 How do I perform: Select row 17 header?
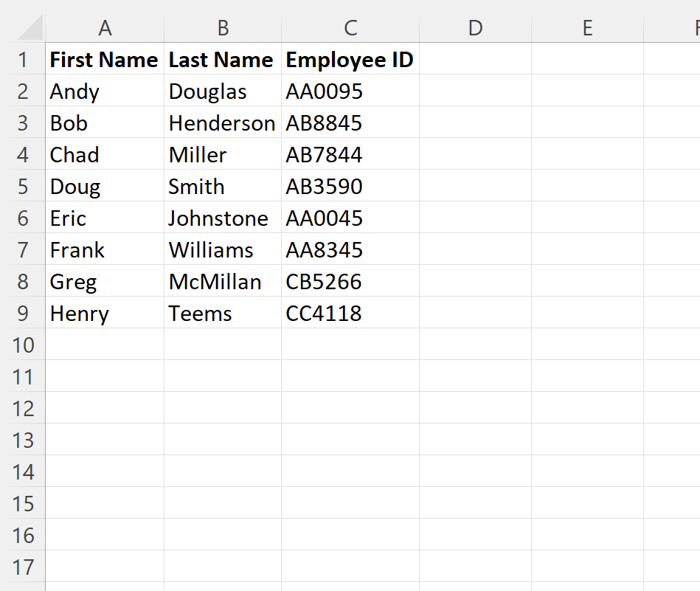23,567
